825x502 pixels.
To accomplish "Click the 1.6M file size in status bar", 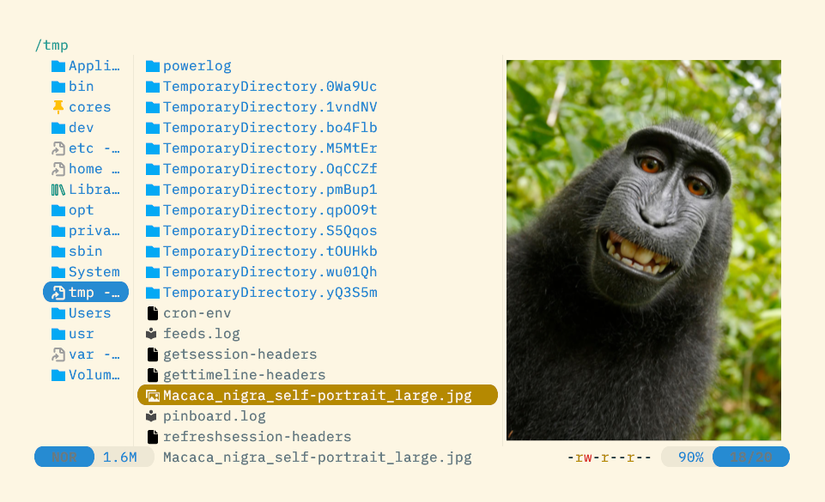I will (120, 457).
